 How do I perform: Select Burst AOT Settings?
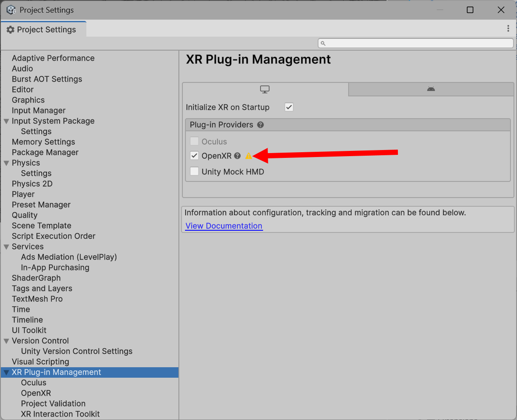(x=47, y=79)
